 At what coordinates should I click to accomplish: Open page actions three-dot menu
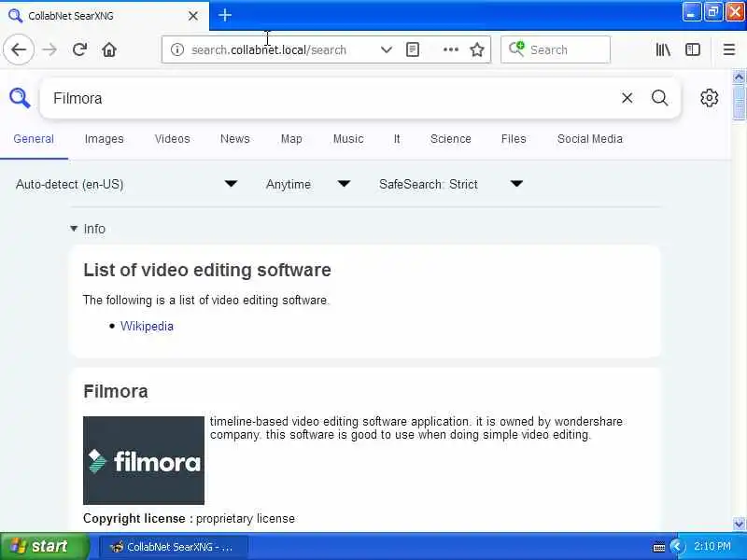tap(451, 49)
